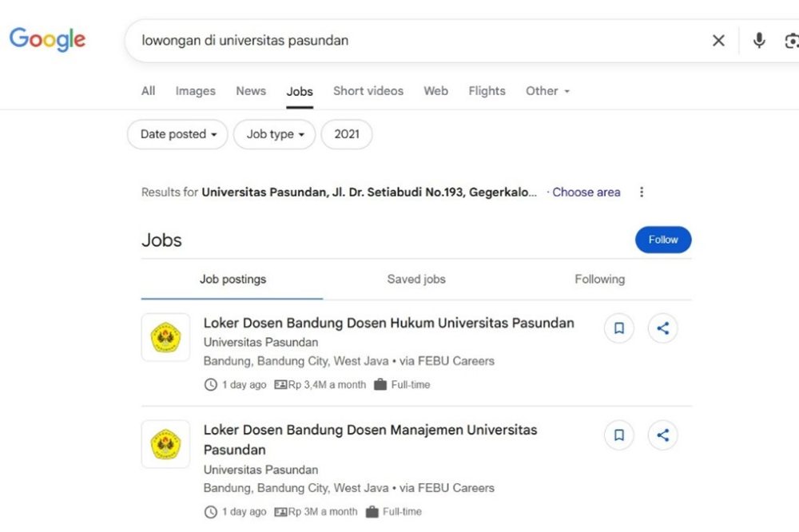Toggle following this job search with Follow
Image resolution: width=799 pixels, height=532 pixels.
tap(663, 239)
